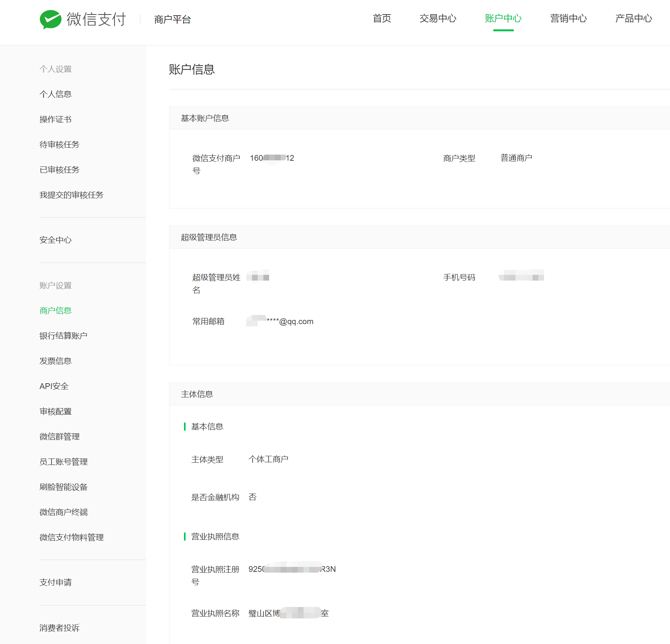Click the 营业执照信息 subsection title
The height and width of the screenshot is (644, 670).
(215, 537)
